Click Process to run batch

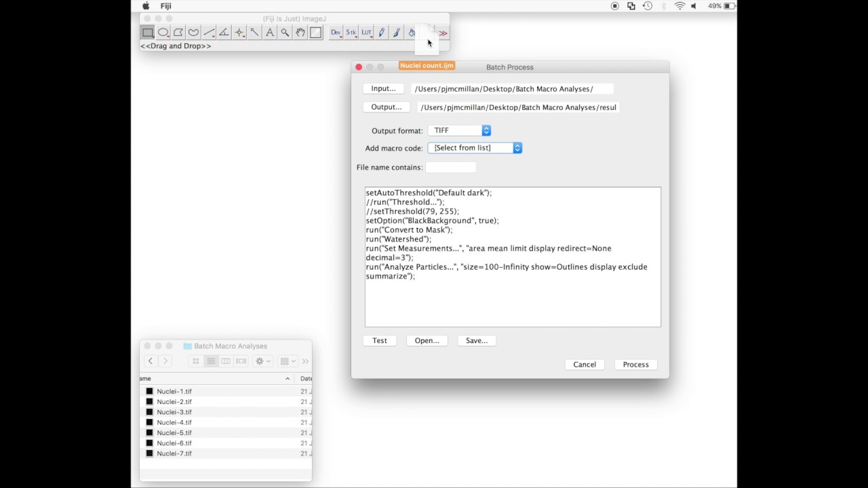coord(636,365)
